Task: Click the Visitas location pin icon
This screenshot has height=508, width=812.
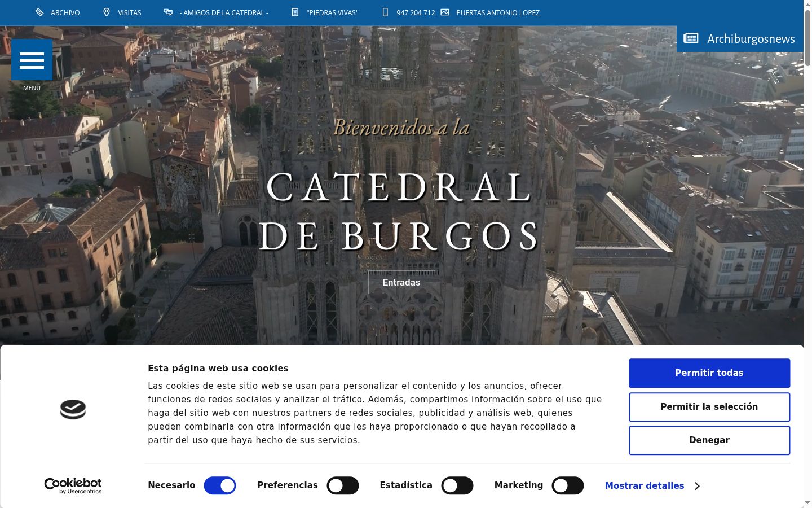Action: 107,12
